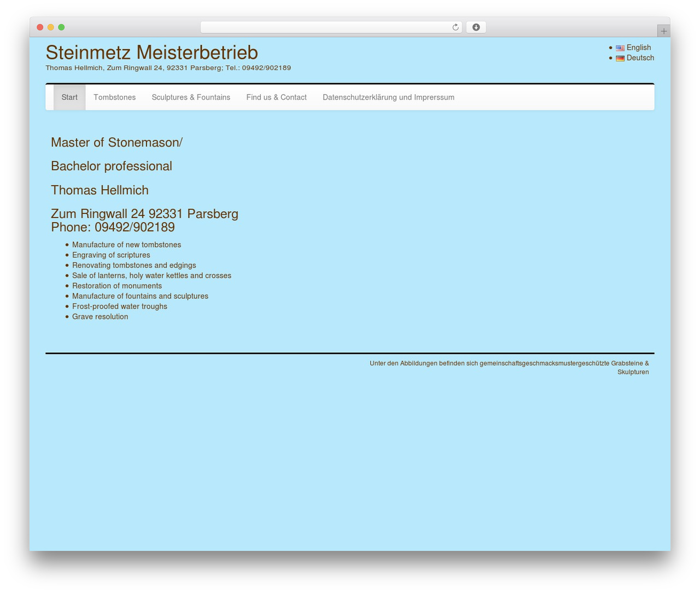Click the Steinmetz Meisterbetrieb site title
This screenshot has width=700, height=593.
pos(151,53)
